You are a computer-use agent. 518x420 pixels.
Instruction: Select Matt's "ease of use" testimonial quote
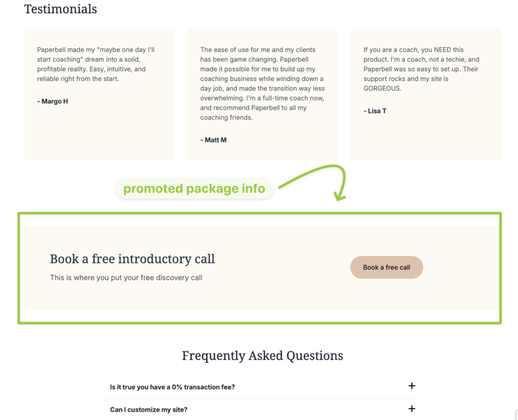(262, 83)
